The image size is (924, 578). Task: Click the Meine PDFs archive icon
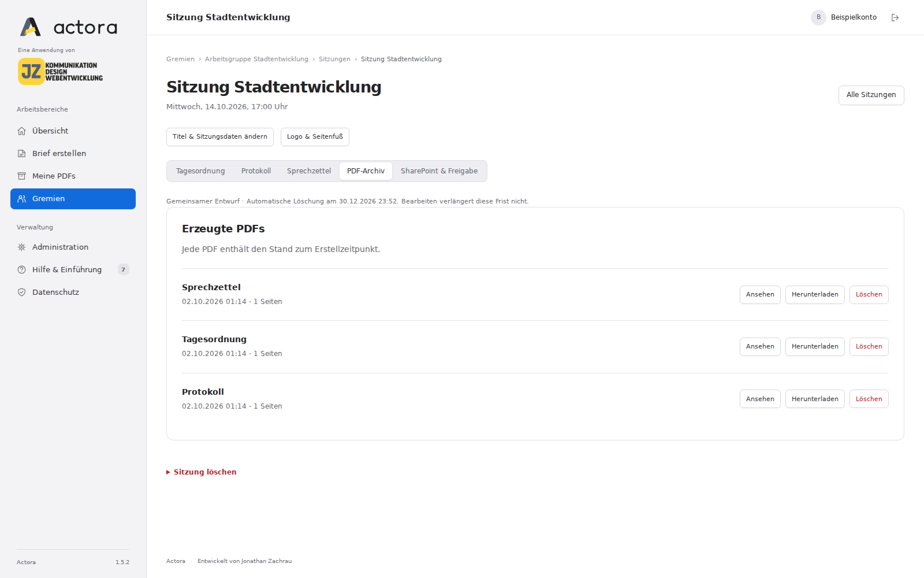click(21, 176)
